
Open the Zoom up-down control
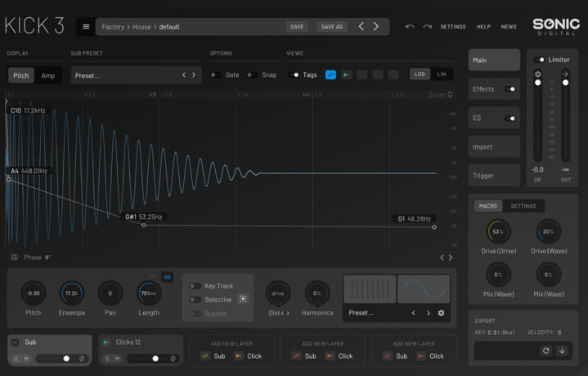pyautogui.click(x=450, y=95)
